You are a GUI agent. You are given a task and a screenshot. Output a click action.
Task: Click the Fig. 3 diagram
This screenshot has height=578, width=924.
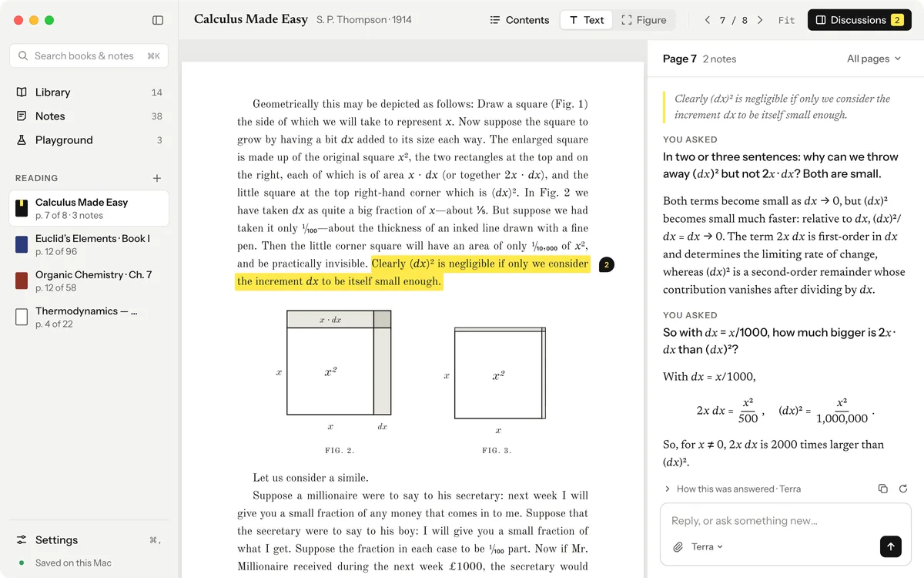497,380
